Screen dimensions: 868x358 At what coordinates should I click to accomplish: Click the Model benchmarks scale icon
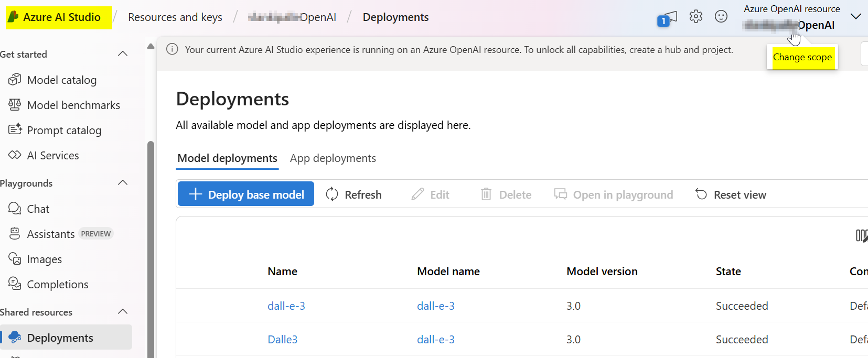click(15, 105)
